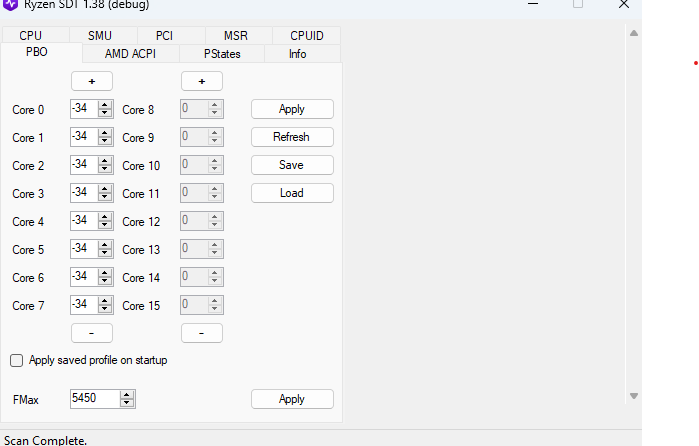Decrease Core 0 offset with down arrow

tap(105, 113)
